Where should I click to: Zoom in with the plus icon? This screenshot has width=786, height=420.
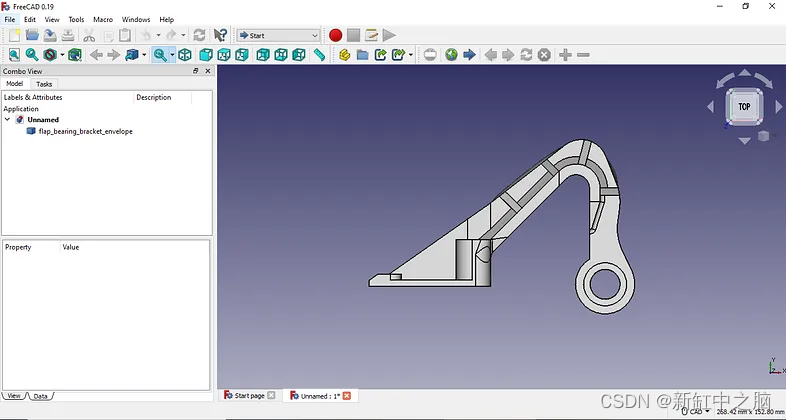click(x=565, y=55)
